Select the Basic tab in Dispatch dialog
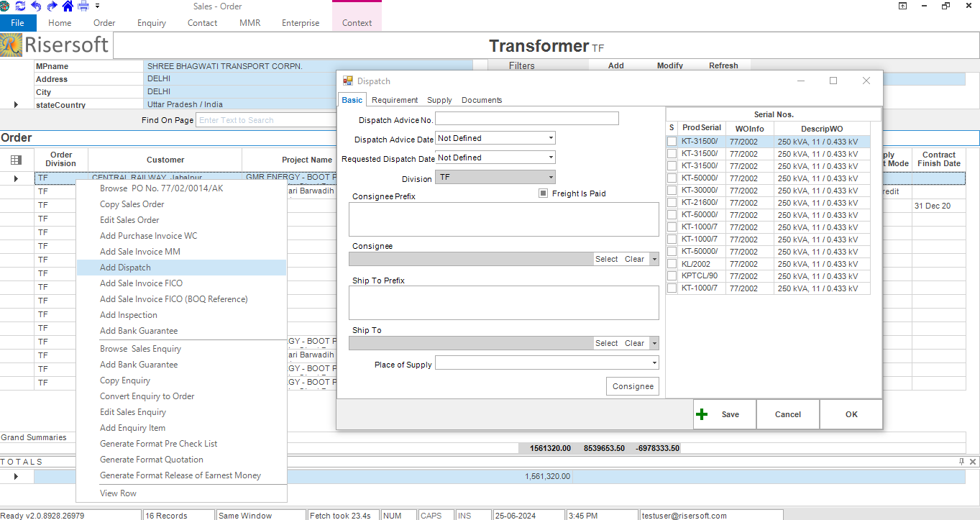980x520 pixels. 352,100
